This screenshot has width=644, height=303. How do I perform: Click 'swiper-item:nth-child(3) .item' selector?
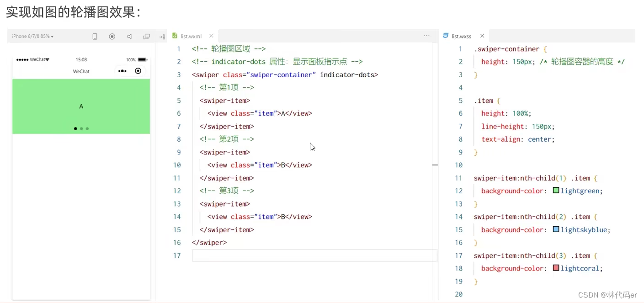tap(532, 255)
